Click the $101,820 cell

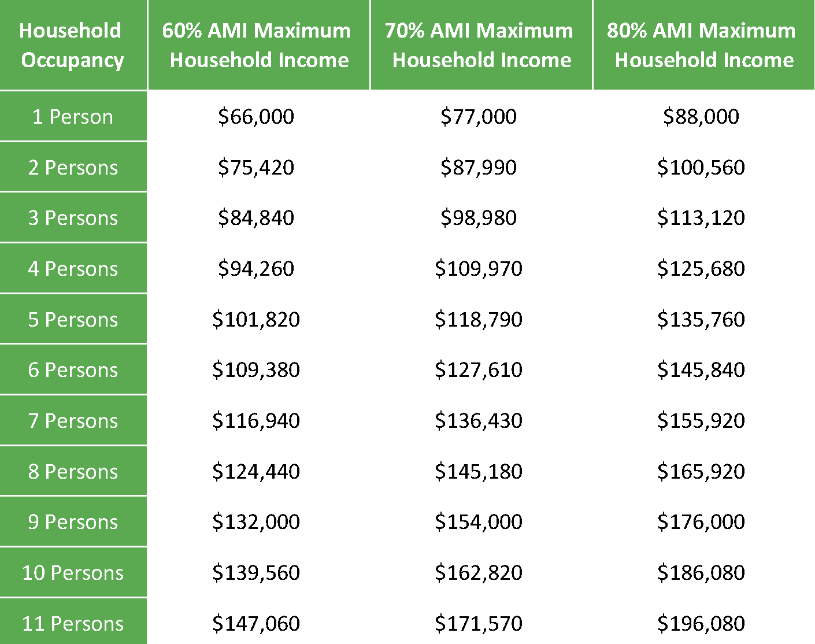[256, 319]
